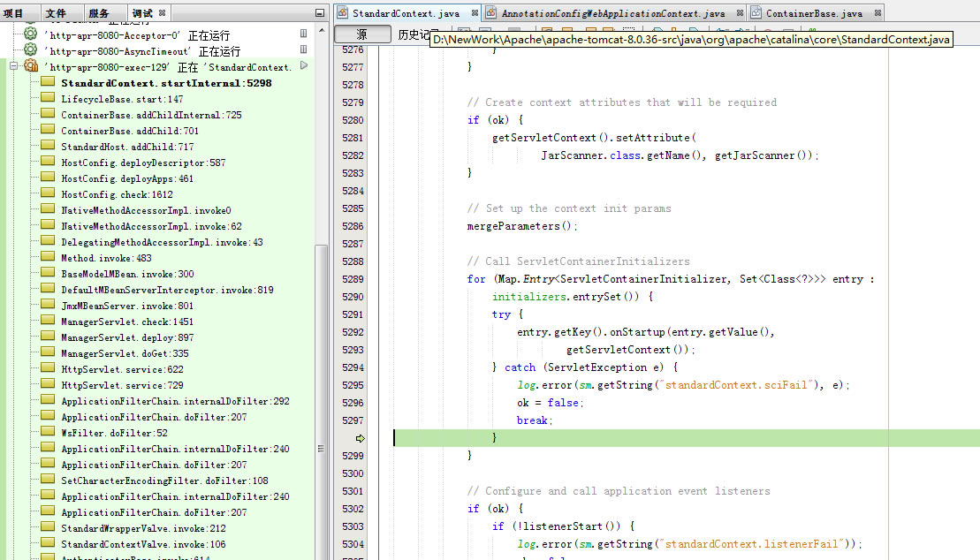Image resolution: width=980 pixels, height=560 pixels.
Task: Resume the 'http-apr-8080-exec-129' thread with its play icon
Action: tap(304, 65)
